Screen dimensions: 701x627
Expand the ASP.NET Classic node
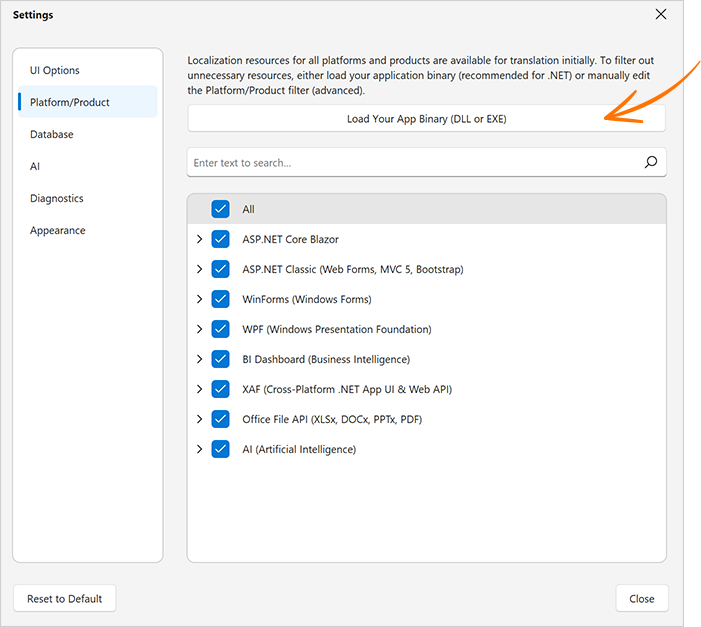[x=199, y=269]
